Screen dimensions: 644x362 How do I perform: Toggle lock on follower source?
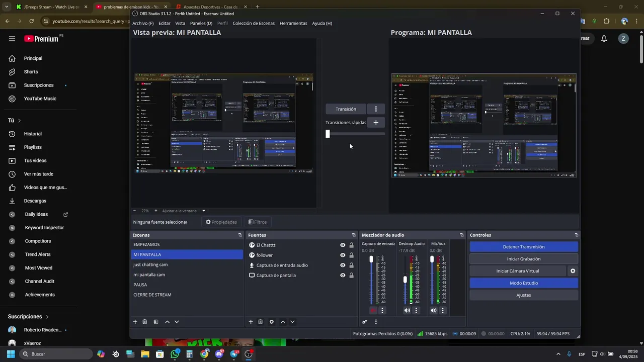(351, 255)
